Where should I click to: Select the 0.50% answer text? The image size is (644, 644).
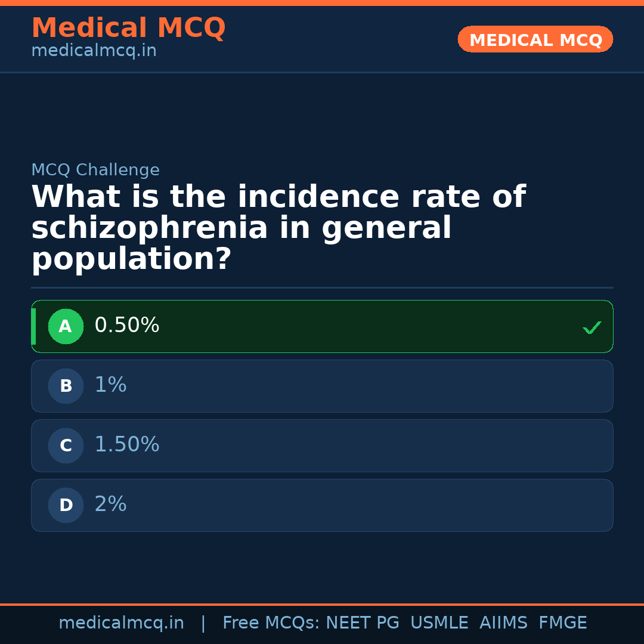click(x=127, y=326)
